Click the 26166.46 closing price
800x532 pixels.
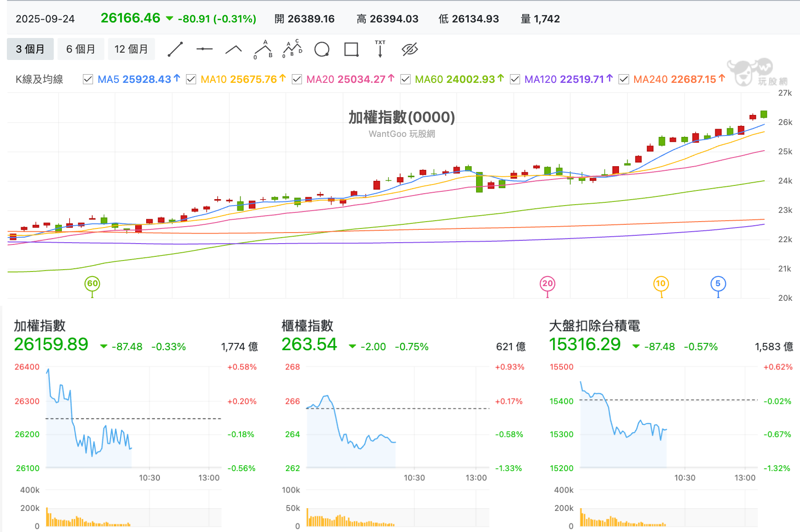coord(130,18)
